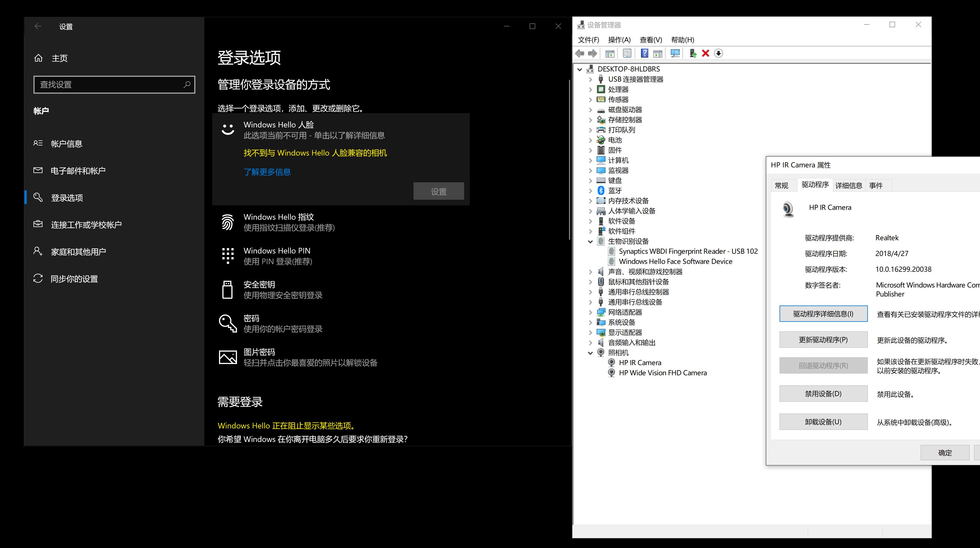
Task: Click the disable device down-arrow icon
Action: (x=718, y=53)
